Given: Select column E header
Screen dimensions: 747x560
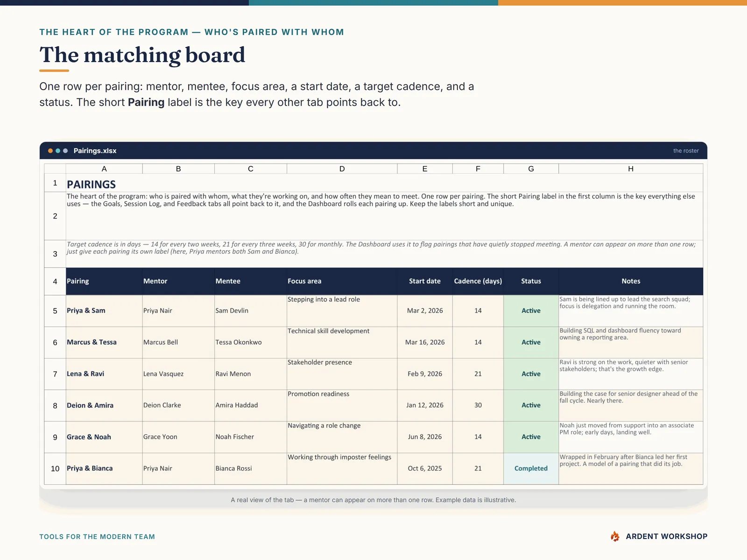Looking at the screenshot, I should click(x=425, y=169).
